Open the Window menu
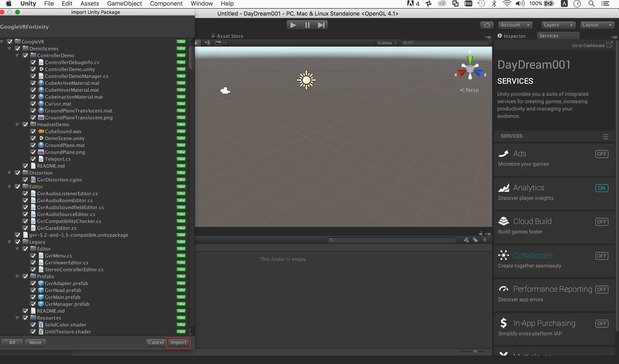The image size is (619, 364). pyautogui.click(x=202, y=3)
